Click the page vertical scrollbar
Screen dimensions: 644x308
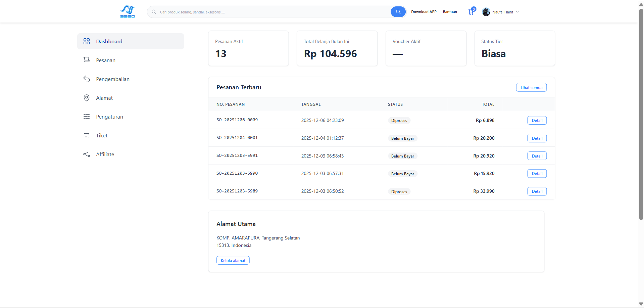point(641,114)
